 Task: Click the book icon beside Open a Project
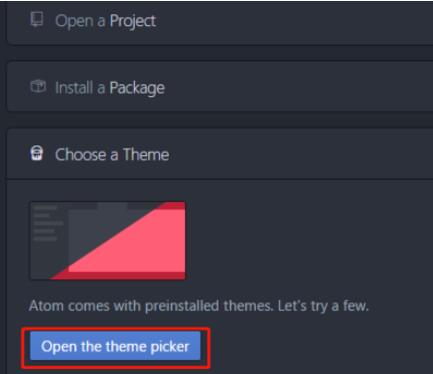pyautogui.click(x=37, y=19)
